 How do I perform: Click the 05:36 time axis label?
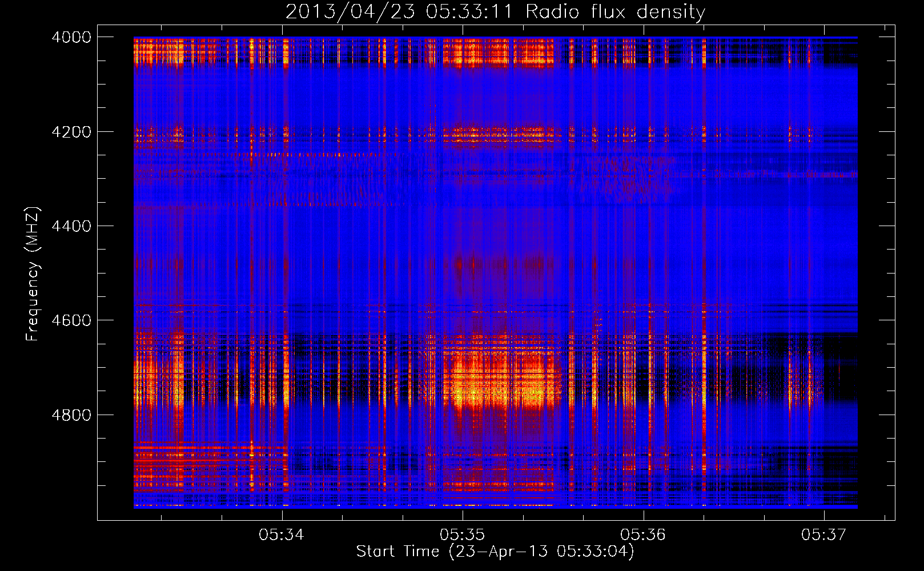643,534
